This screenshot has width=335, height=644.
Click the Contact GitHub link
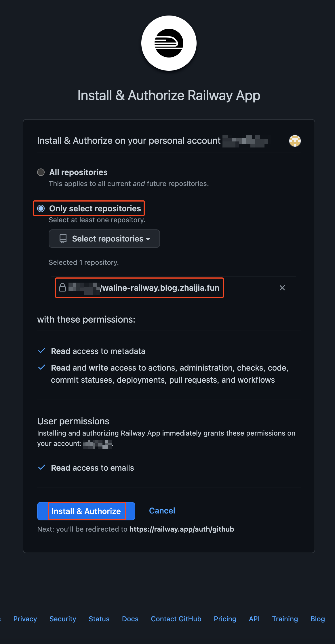click(176, 619)
